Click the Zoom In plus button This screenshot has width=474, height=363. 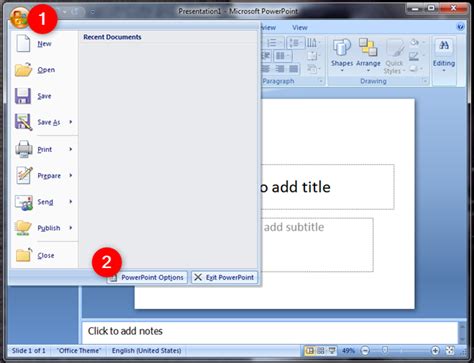(435, 351)
